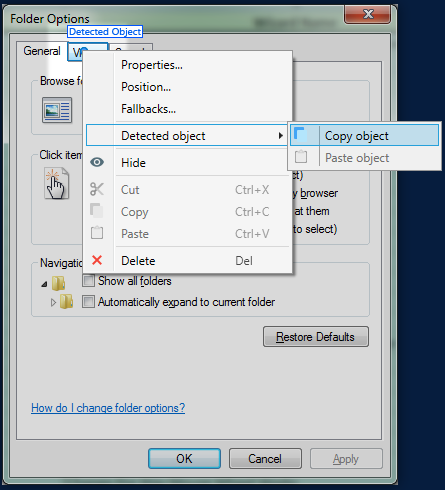Click the copy icon next to Copy
The image size is (445, 490).
97,211
